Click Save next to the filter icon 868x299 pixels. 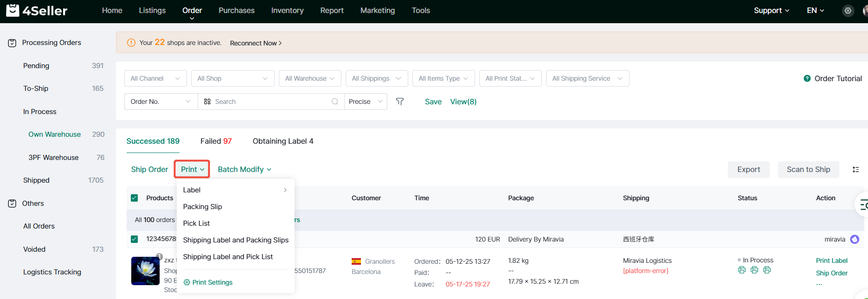[433, 102]
